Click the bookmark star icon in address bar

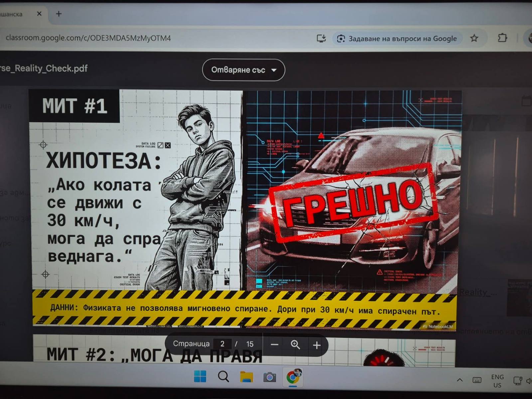[474, 38]
